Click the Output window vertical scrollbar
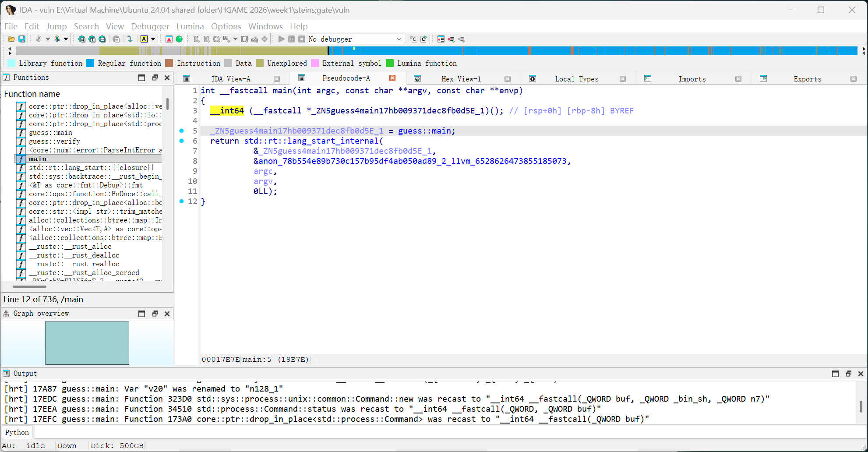The height and width of the screenshot is (452, 868). pyautogui.click(x=861, y=406)
